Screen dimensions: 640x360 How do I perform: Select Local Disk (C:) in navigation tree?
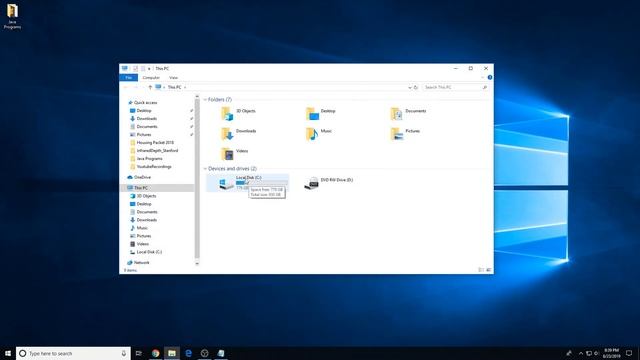pyautogui.click(x=149, y=252)
